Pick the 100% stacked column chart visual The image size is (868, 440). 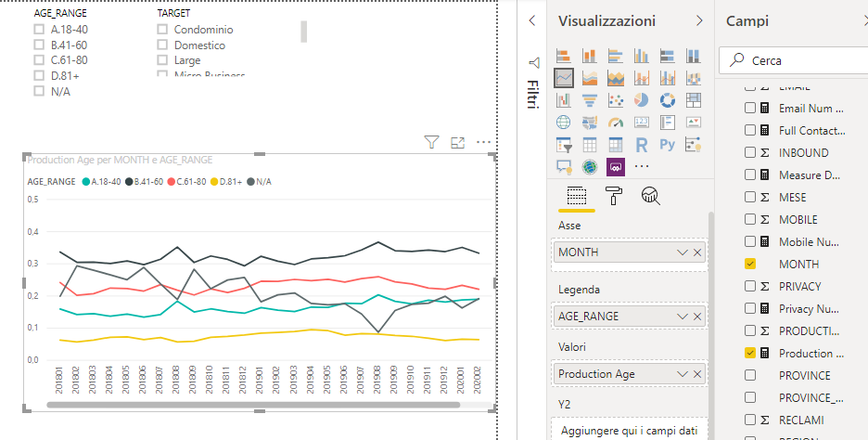click(693, 56)
